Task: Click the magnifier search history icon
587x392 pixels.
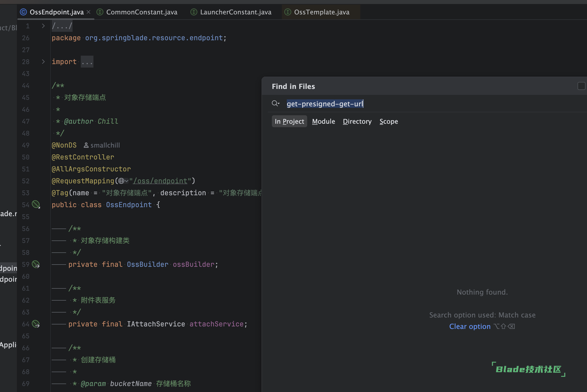Action: tap(275, 103)
